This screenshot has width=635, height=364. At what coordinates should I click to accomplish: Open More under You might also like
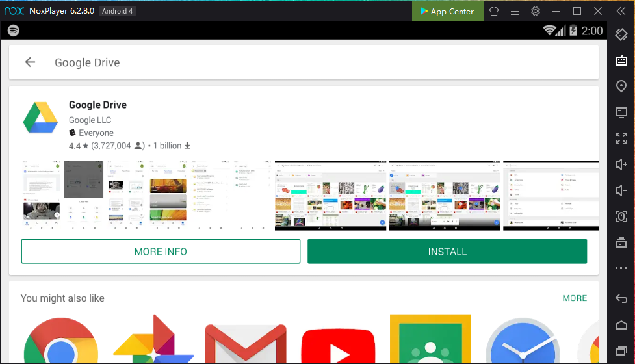coord(575,298)
